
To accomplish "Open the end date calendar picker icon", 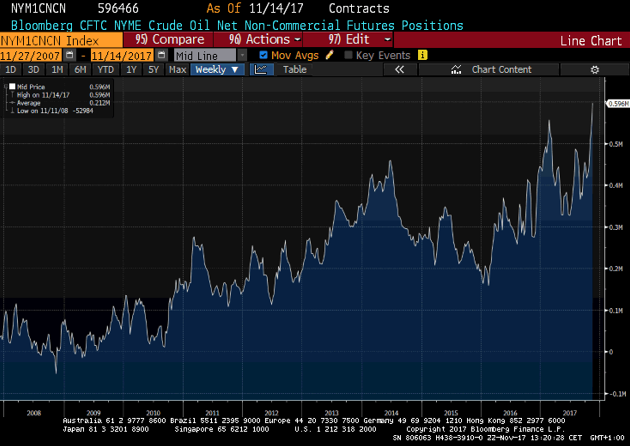I will (x=161, y=55).
